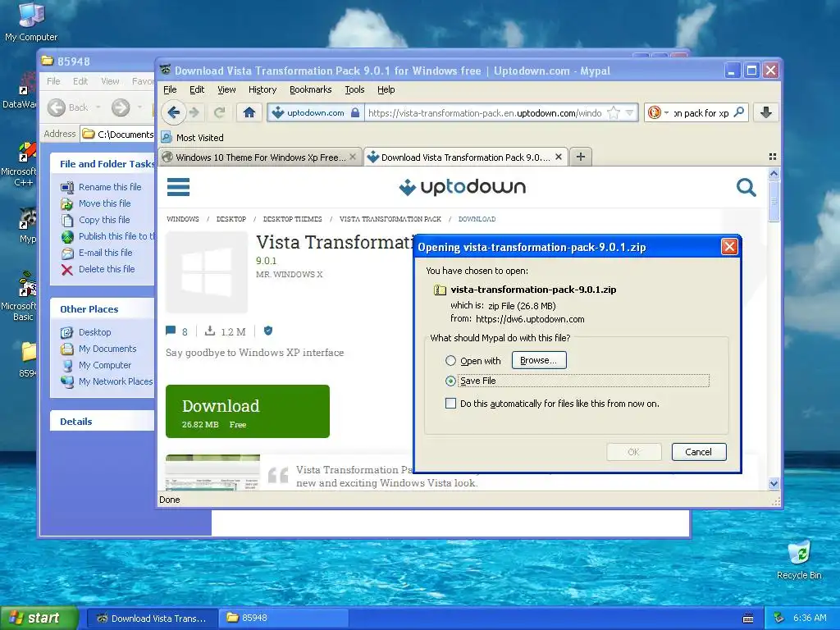840x630 pixels.
Task: Open a new tab with plus button
Action: pyautogui.click(x=581, y=157)
